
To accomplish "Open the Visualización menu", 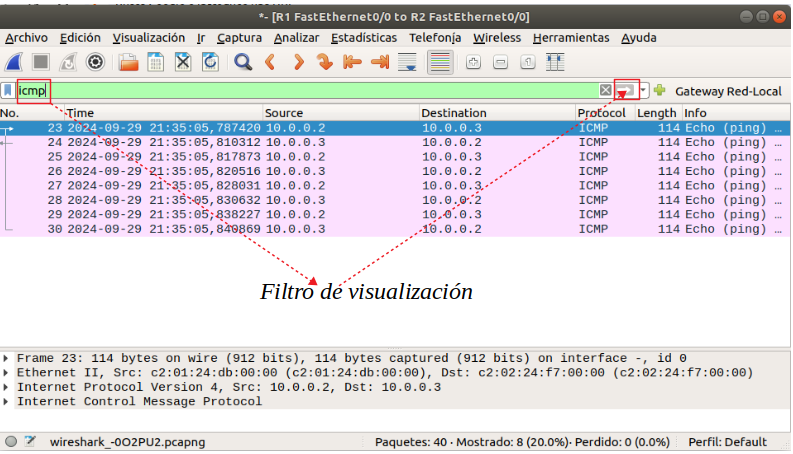I will pos(149,38).
